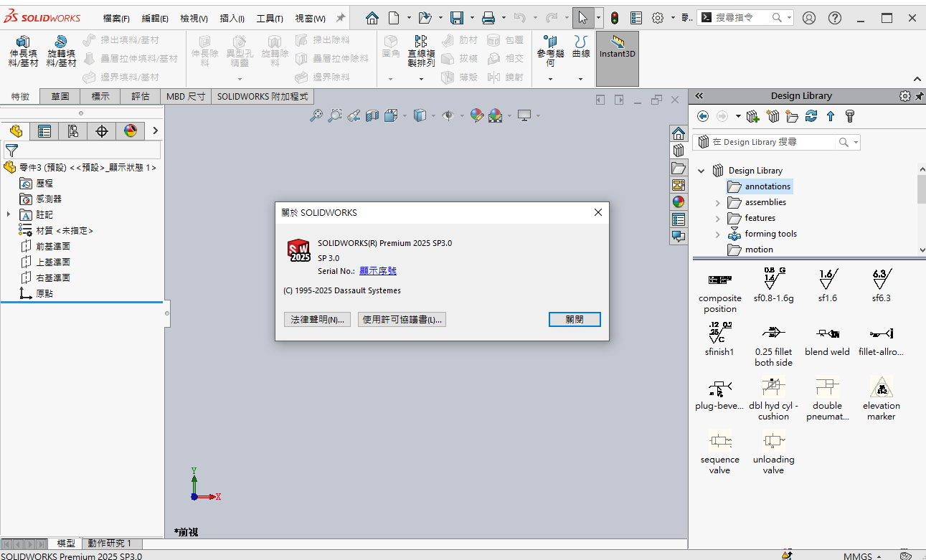Click the 伸長填料/基材 extrude boss tool
The height and width of the screenshot is (560, 926).
[24, 52]
